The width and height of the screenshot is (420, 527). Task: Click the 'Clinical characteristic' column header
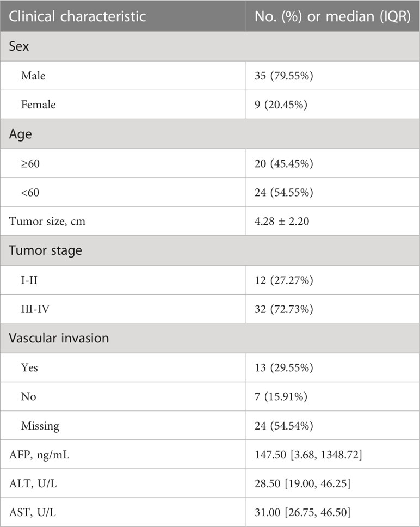[77, 16]
